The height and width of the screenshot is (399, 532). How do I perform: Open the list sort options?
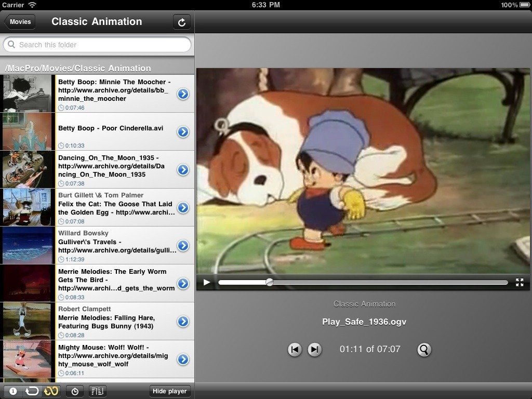[x=97, y=391]
